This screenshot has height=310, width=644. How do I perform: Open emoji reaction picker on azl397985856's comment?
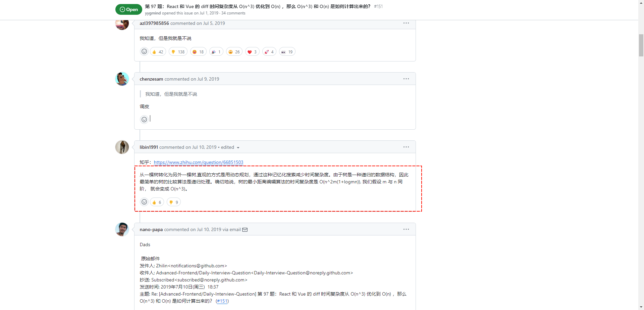click(x=144, y=52)
